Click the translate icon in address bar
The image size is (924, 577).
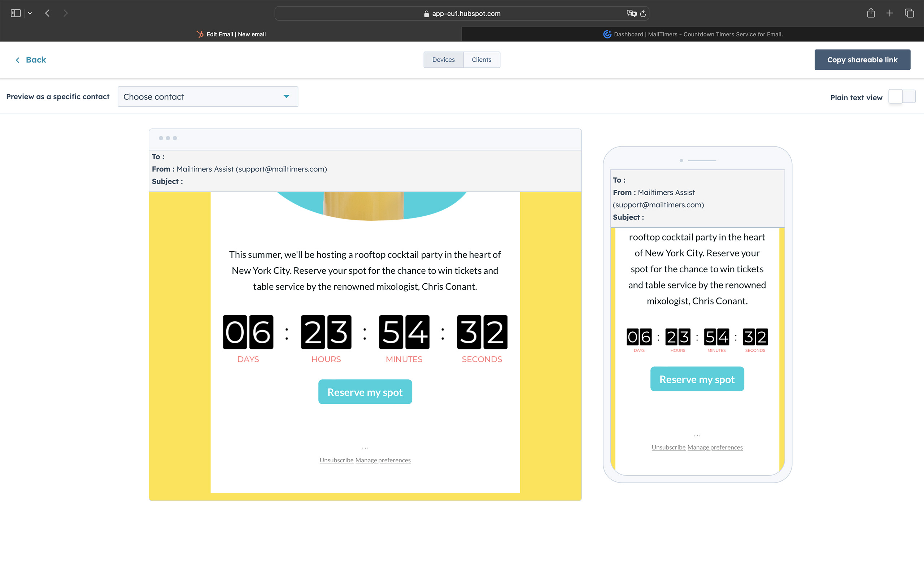click(x=631, y=13)
